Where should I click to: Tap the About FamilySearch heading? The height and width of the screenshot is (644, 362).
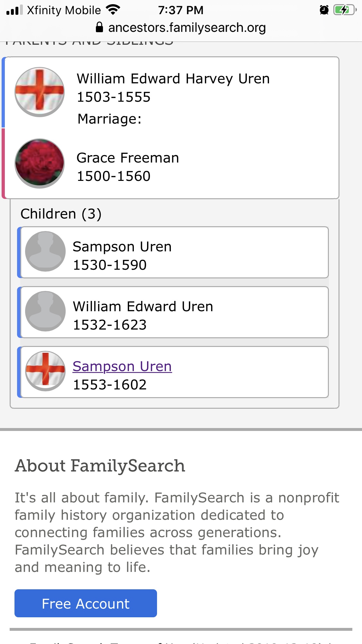(x=100, y=466)
